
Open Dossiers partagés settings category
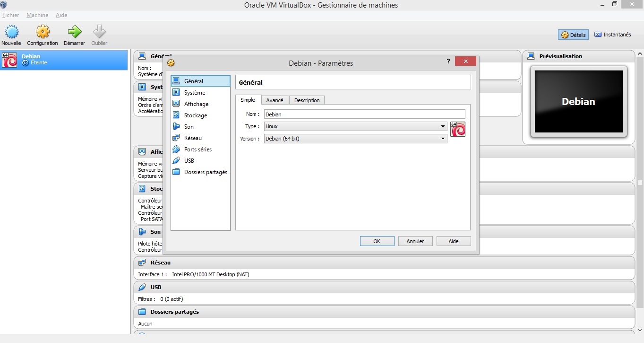pos(200,172)
